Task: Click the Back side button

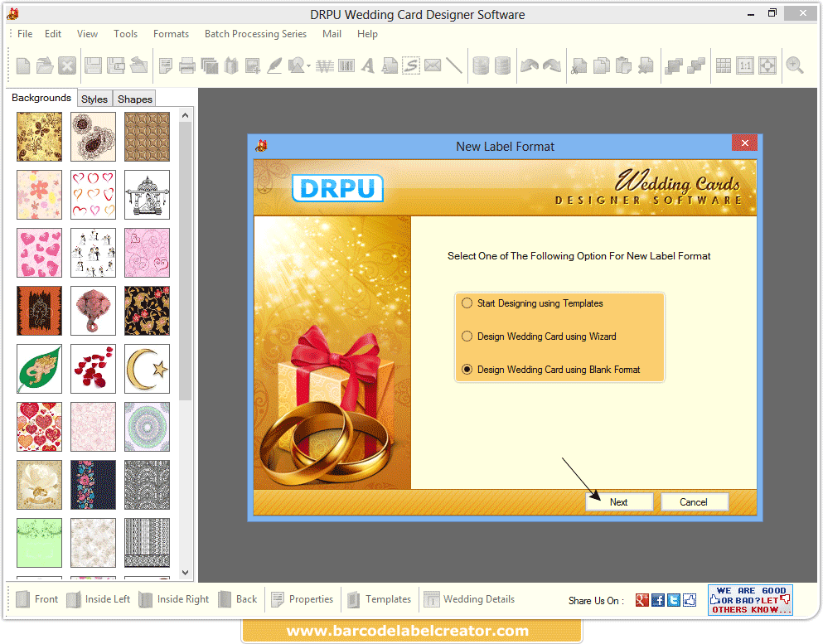Action: pyautogui.click(x=238, y=599)
